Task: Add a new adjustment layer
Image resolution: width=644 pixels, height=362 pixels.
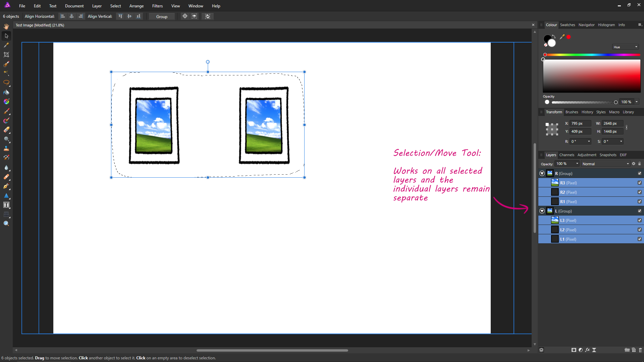Action: [581, 350]
